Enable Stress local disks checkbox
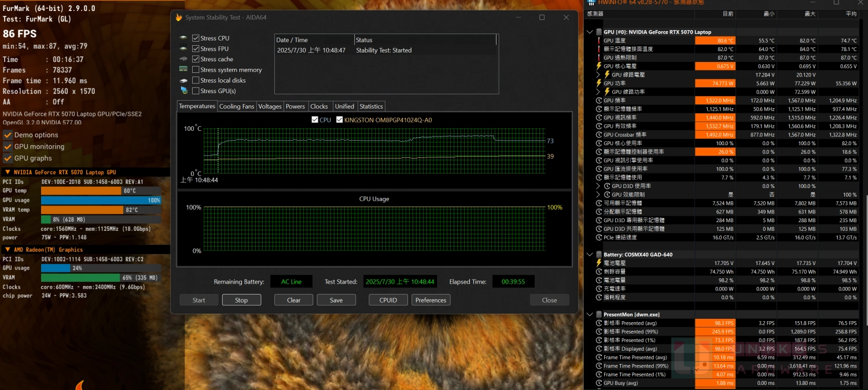868x390 pixels. [196, 80]
